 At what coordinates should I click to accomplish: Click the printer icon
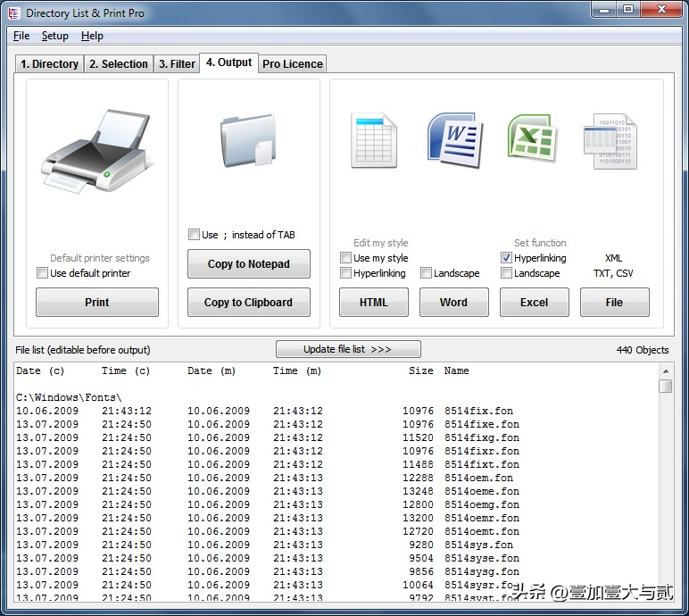click(x=96, y=152)
